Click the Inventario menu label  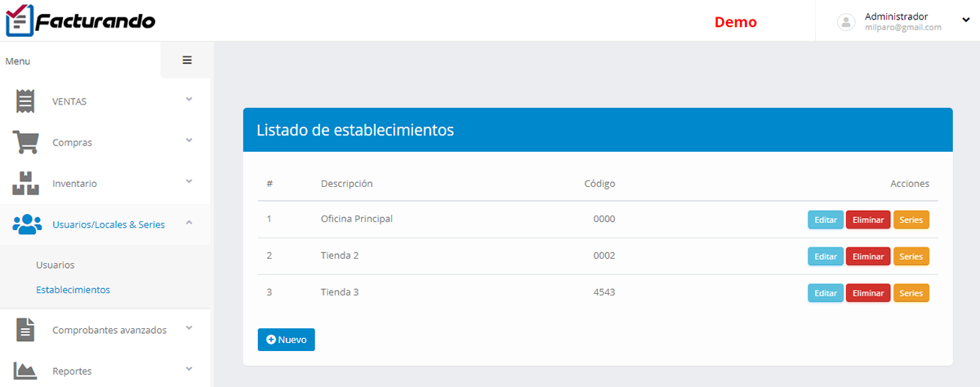click(74, 184)
